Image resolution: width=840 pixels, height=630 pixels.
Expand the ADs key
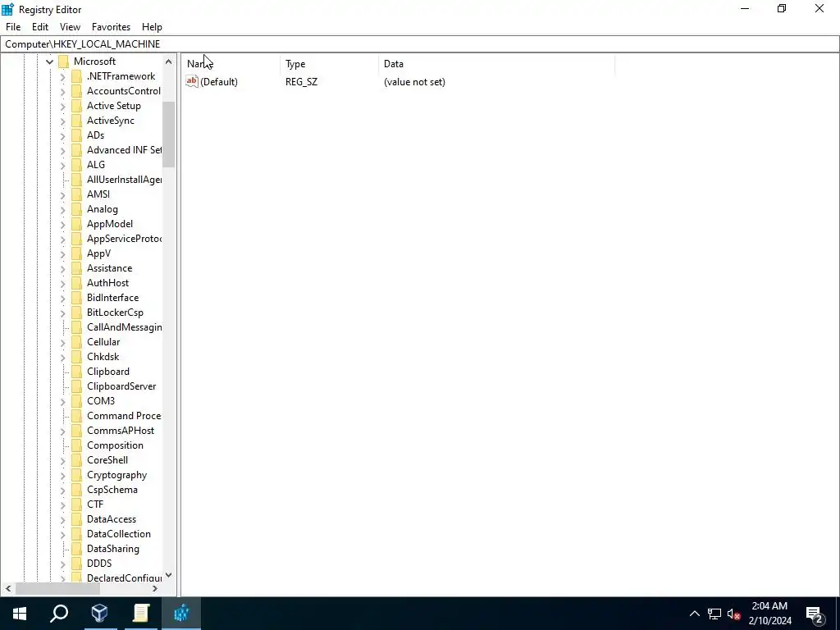pyautogui.click(x=62, y=135)
